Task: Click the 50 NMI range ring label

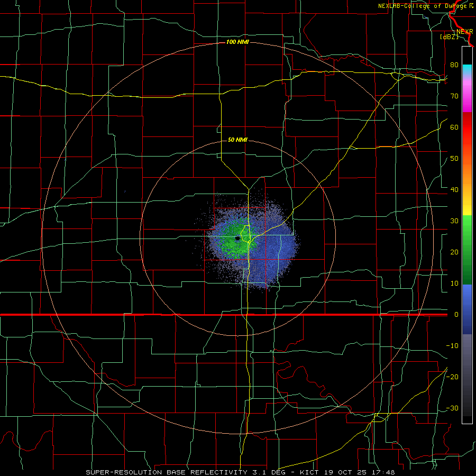Action: pos(237,140)
